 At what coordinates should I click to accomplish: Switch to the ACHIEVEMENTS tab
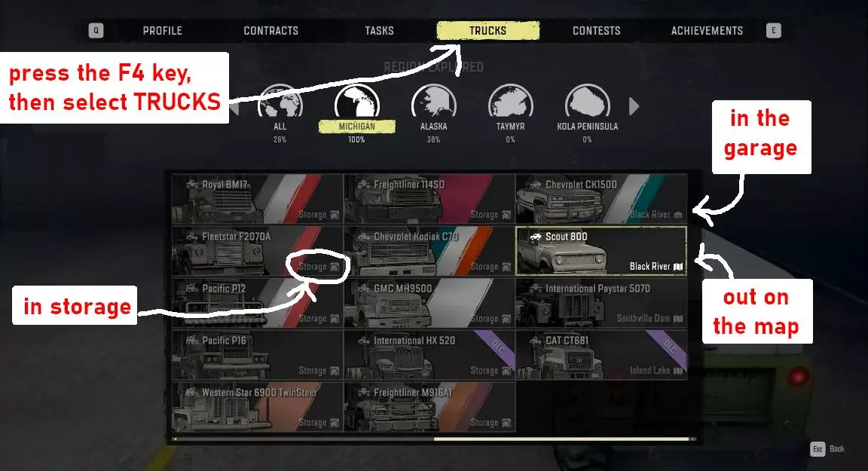[707, 30]
